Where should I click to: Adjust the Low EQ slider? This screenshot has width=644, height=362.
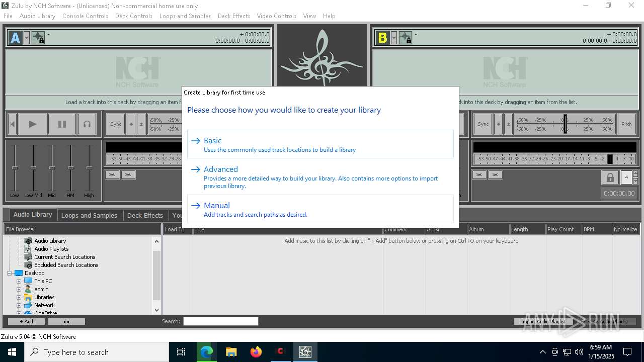coord(15,168)
